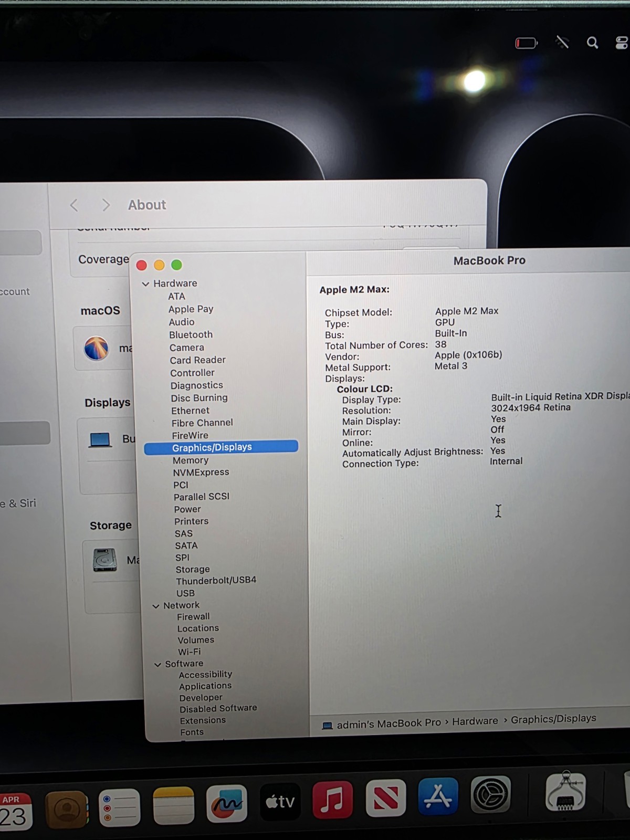Image resolution: width=630 pixels, height=840 pixels.
Task: Select Graphics/Displays in the sidebar
Action: (x=221, y=447)
